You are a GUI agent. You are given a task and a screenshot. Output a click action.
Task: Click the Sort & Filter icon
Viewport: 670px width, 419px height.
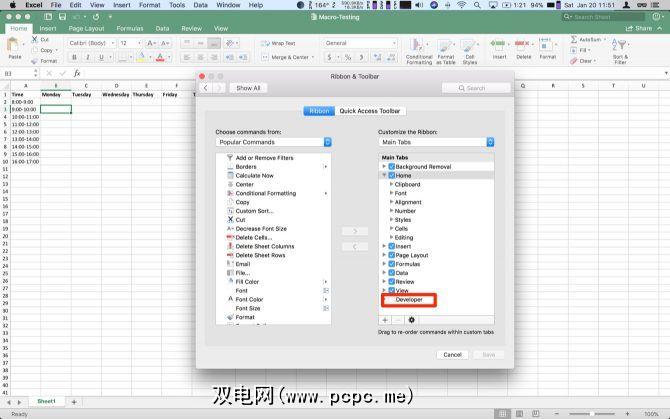point(619,45)
